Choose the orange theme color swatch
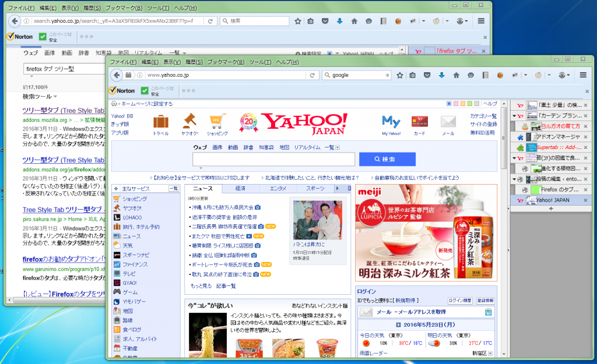This screenshot has width=597, height=364. (462, 104)
